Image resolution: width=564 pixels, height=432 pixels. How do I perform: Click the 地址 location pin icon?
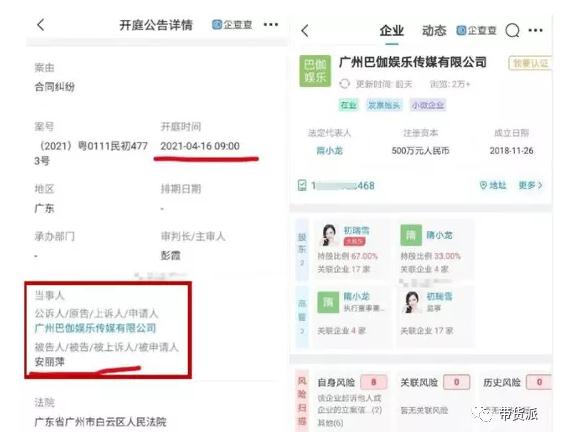click(483, 185)
